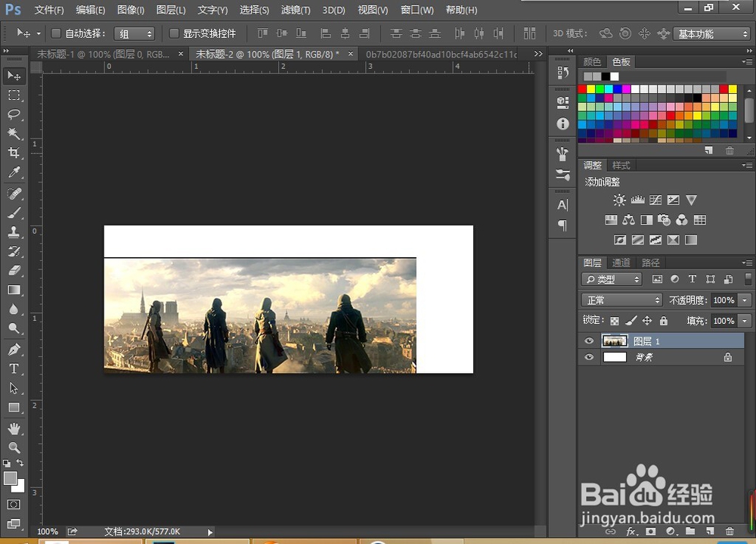Open the Info panel icon
This screenshot has width=756, height=544.
pyautogui.click(x=562, y=123)
